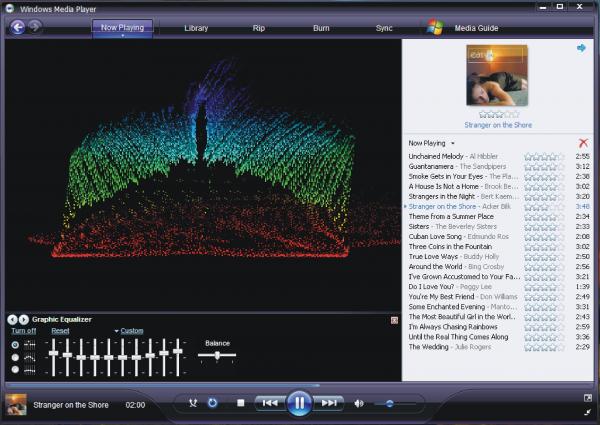The image size is (600, 425).
Task: Select the second equalizer slider mode radio button
Action: tap(15, 357)
